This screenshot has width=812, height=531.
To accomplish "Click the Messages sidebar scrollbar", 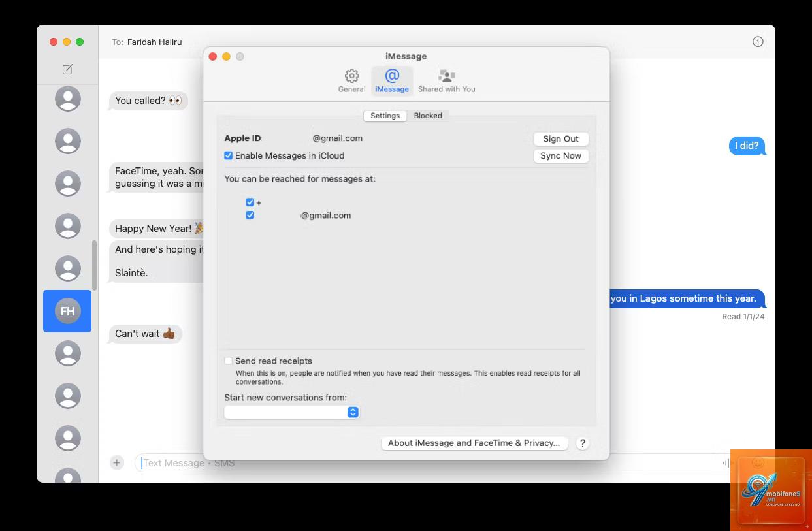I will 94,265.
